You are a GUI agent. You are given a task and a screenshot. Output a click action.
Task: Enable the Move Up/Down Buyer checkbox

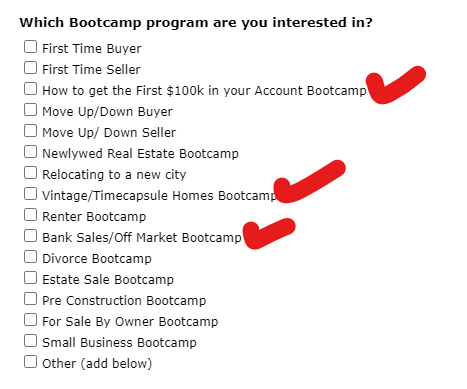pyautogui.click(x=30, y=110)
